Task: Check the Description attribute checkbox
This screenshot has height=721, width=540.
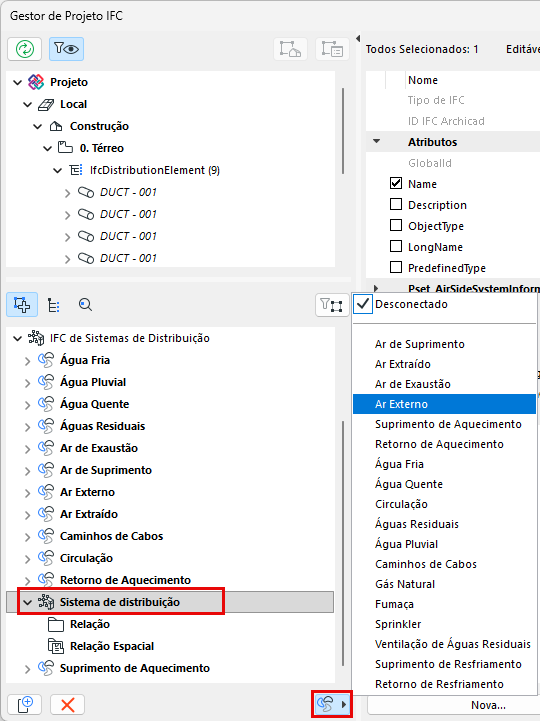Action: point(396,204)
